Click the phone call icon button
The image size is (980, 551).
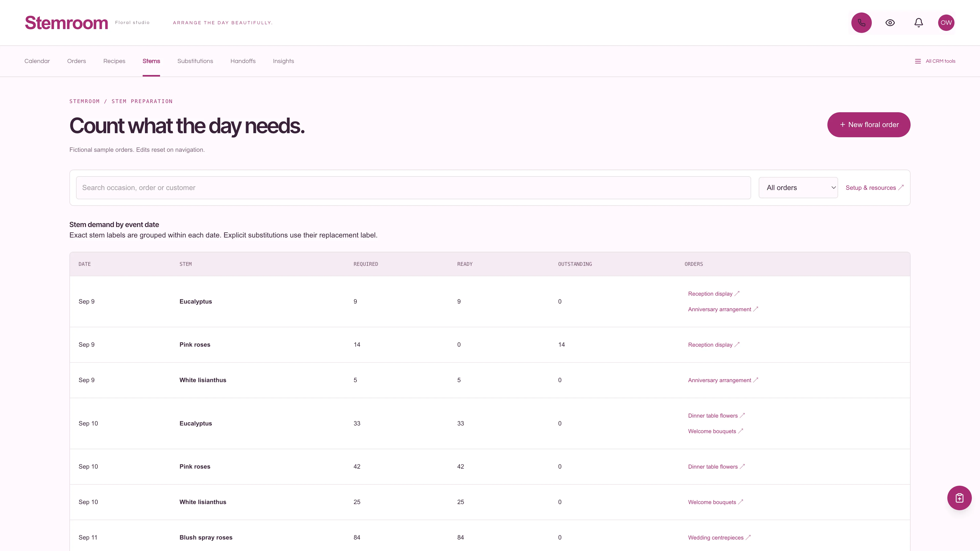[861, 23]
